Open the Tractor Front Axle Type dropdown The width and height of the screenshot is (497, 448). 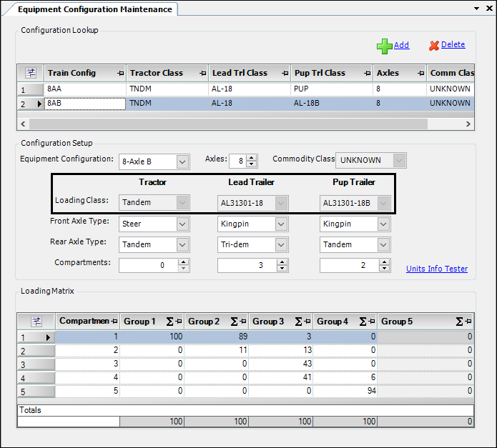click(x=182, y=224)
